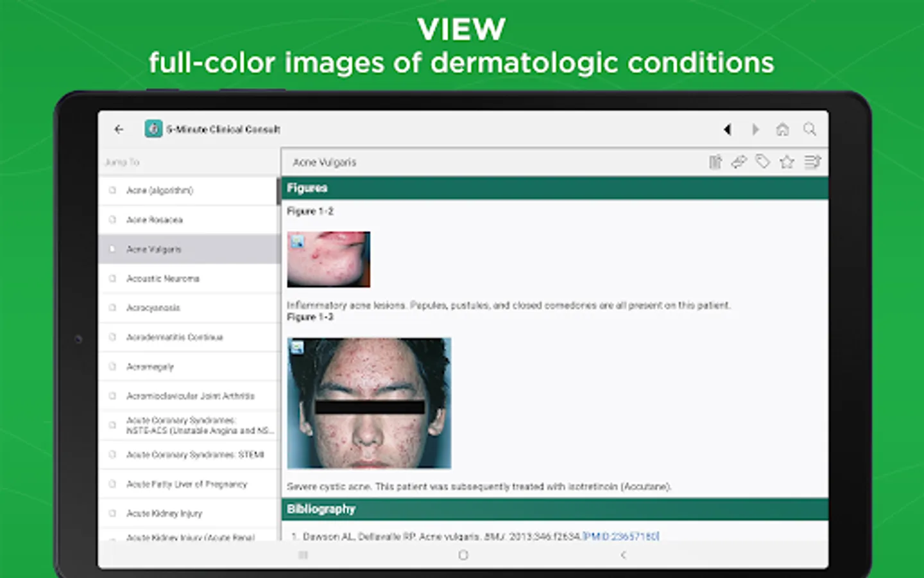
Task: Tick the marker beside Acne Rosacea
Action: pyautogui.click(x=113, y=220)
